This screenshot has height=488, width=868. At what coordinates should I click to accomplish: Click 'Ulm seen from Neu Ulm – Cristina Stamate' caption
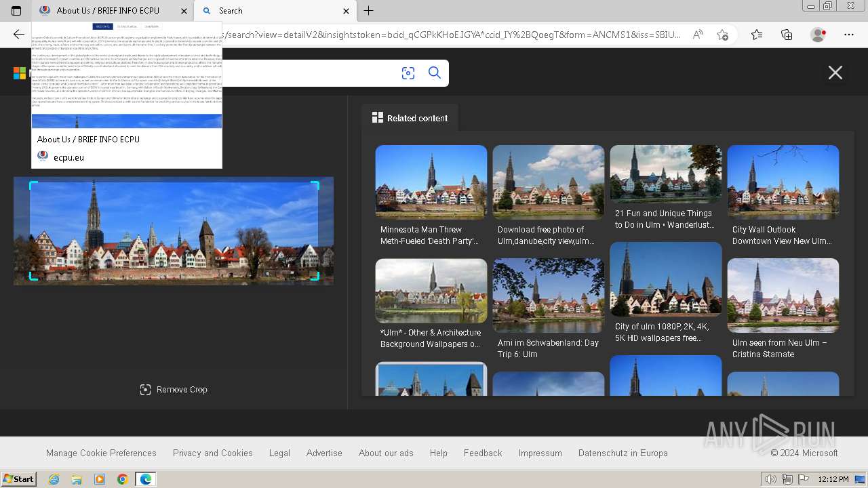click(x=780, y=348)
